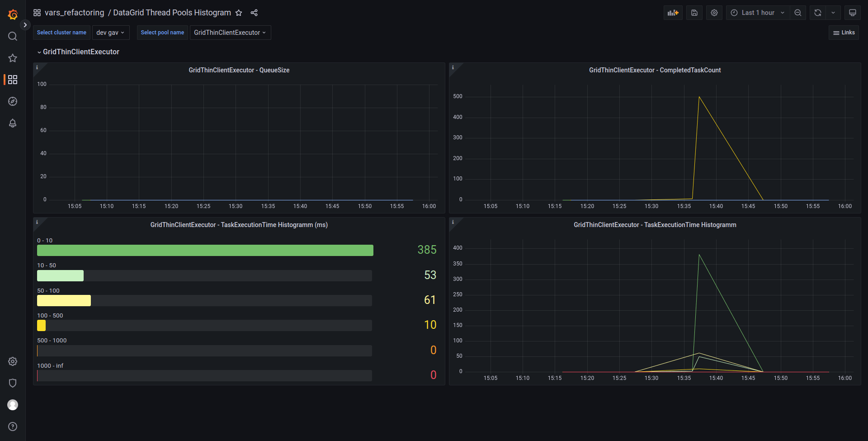868x441 pixels.
Task: Share the dashboard via share icon
Action: point(254,13)
